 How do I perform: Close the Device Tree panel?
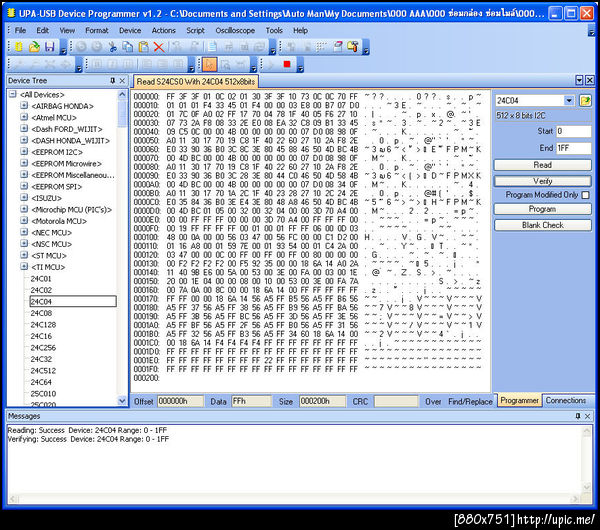click(x=122, y=80)
